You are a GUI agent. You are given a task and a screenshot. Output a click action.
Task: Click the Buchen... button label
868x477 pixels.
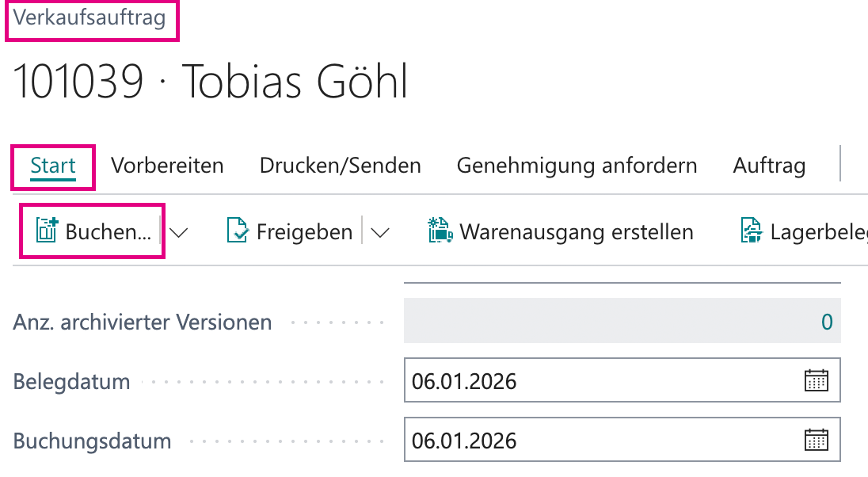(x=108, y=231)
